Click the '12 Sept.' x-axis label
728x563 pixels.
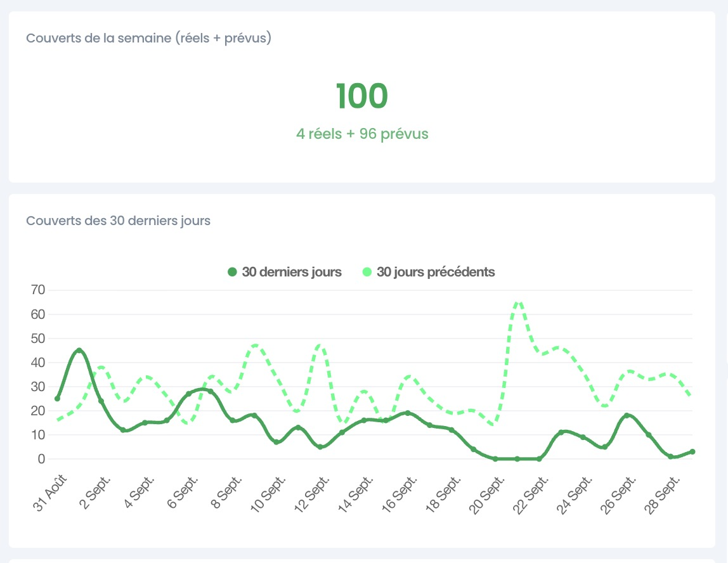pos(312,495)
